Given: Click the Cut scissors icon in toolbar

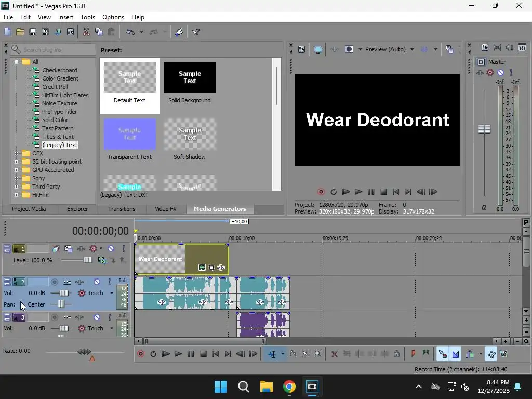Looking at the screenshot, I should [x=86, y=32].
